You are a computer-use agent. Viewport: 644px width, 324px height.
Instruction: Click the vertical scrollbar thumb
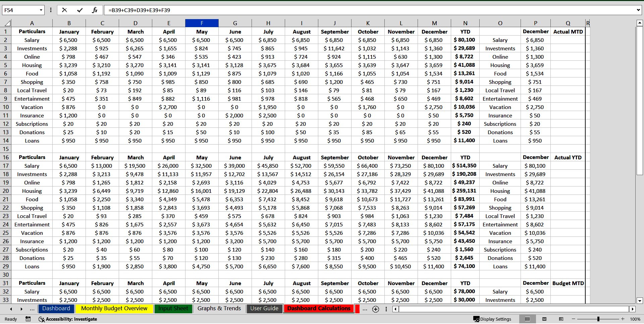tap(640, 101)
